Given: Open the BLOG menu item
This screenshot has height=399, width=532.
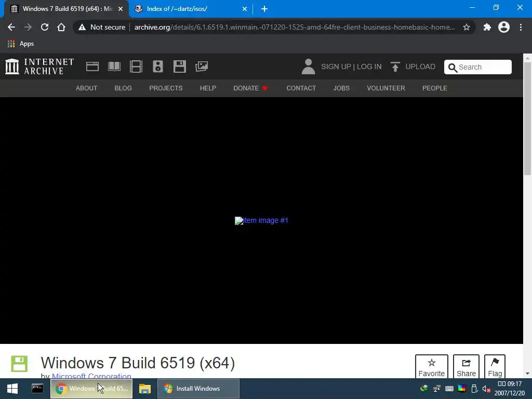Looking at the screenshot, I should 123,88.
